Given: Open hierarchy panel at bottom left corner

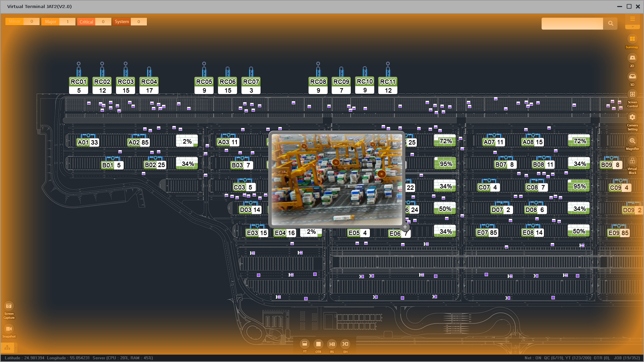Looking at the screenshot, I should coord(7,348).
